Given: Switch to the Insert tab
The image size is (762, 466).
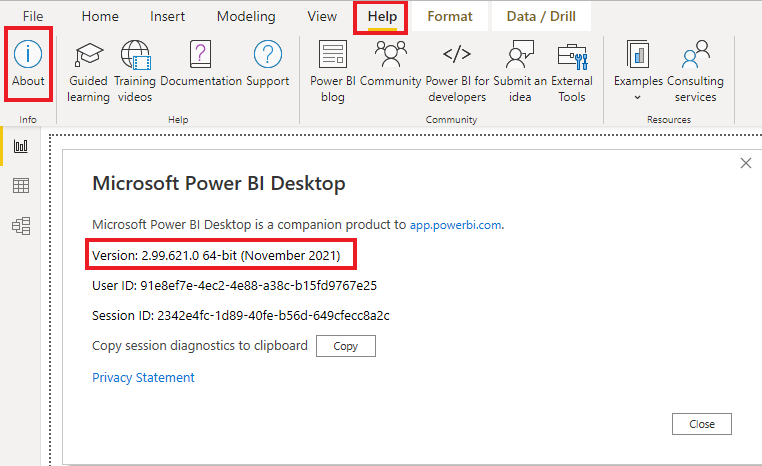Looking at the screenshot, I should 167,17.
